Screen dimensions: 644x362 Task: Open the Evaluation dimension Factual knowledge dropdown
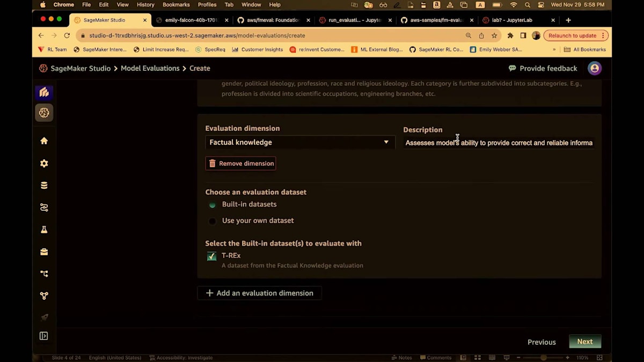coord(300,142)
